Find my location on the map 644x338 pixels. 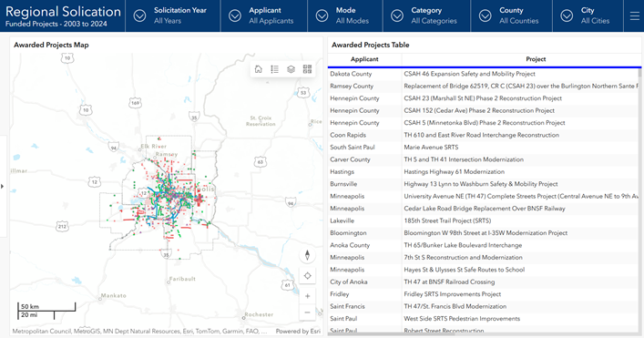(x=307, y=275)
